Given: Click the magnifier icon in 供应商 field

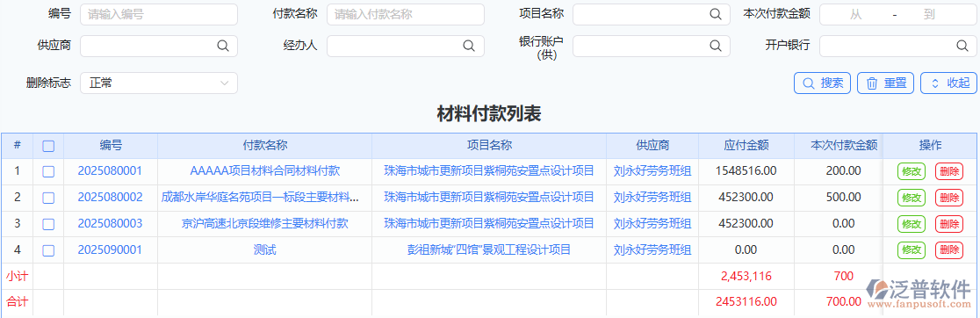Looking at the screenshot, I should click(x=222, y=46).
